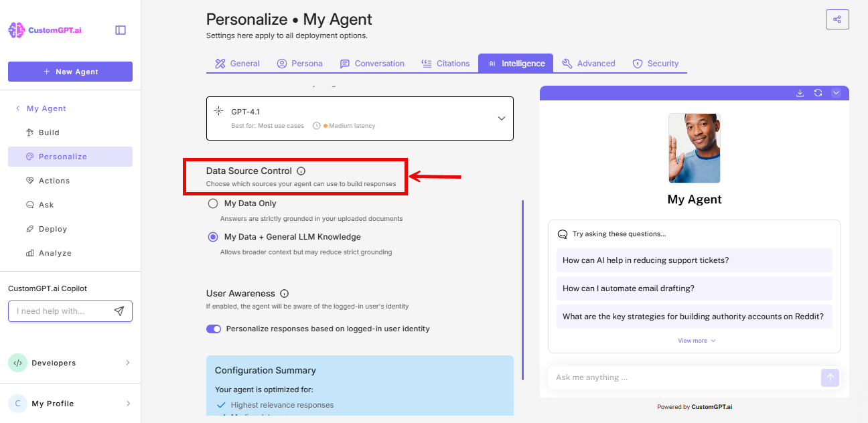Image resolution: width=868 pixels, height=423 pixels.
Task: Disable personalized responses for logged-in users
Action: click(x=214, y=329)
